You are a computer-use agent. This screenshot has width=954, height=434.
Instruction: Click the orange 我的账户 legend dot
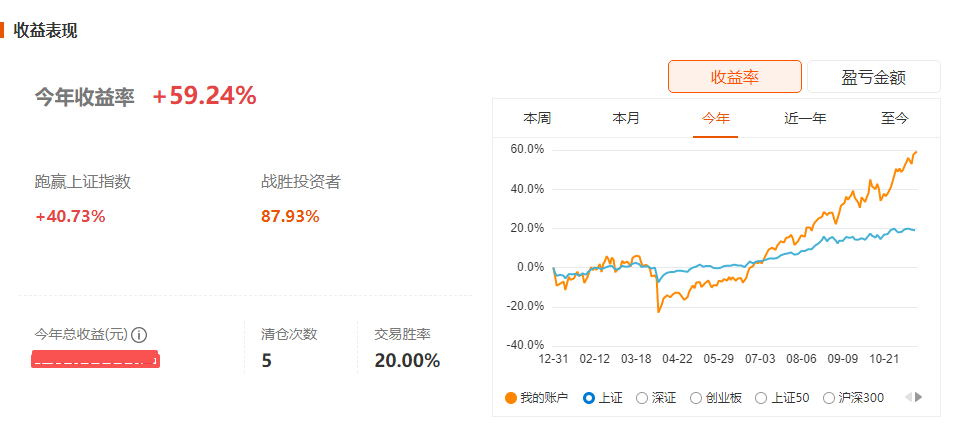click(x=511, y=398)
